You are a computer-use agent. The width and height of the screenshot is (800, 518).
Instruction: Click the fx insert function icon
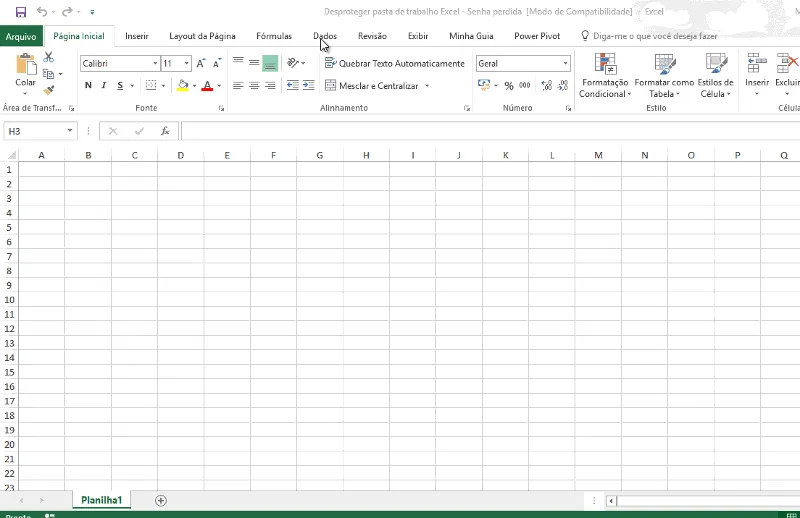click(165, 131)
